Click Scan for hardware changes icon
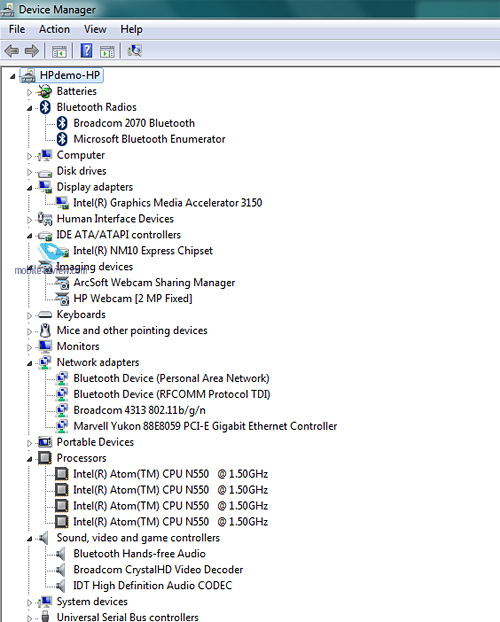This screenshot has width=500, height=622. (x=135, y=50)
